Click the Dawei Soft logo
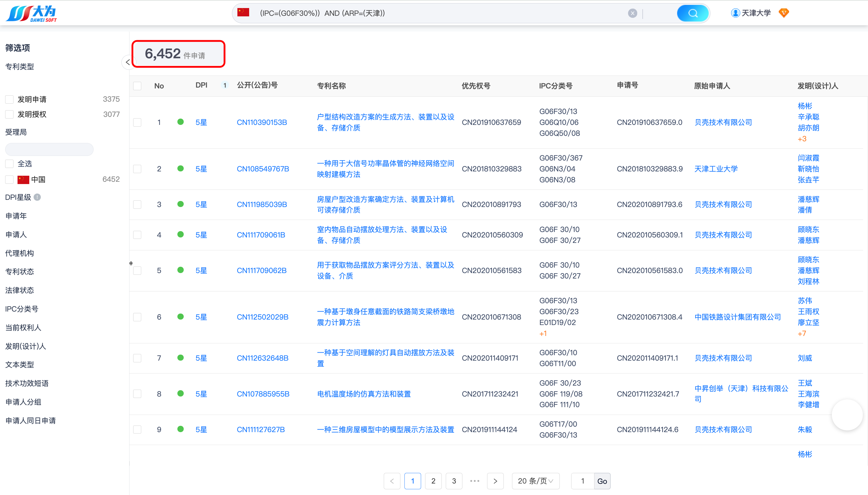This screenshot has height=495, width=868. point(32,13)
